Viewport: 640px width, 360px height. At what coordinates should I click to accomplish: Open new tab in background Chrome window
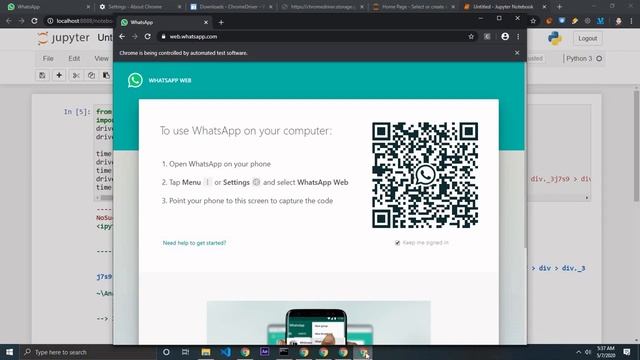560,7
